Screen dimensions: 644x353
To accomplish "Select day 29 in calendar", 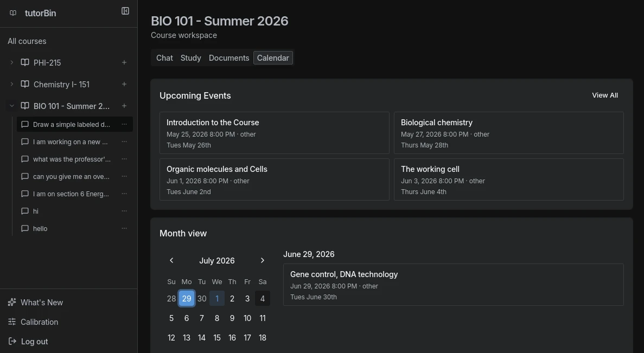I will pos(187,298).
